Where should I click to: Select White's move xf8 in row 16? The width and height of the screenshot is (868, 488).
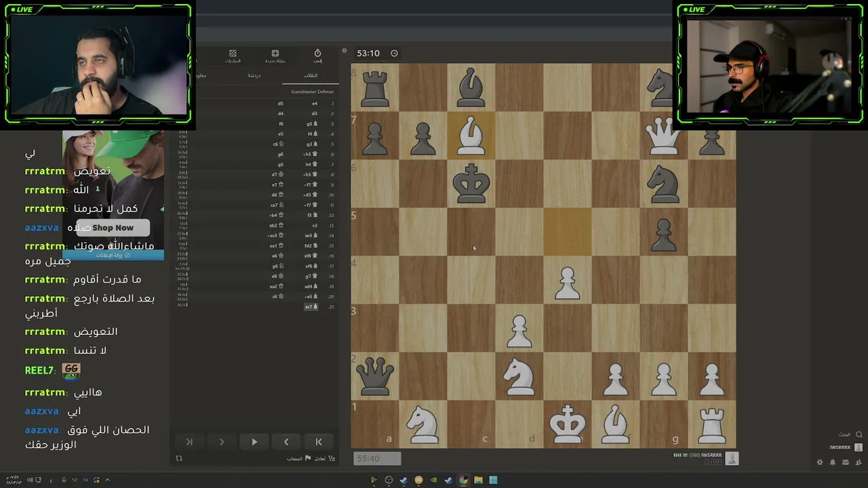tap(310, 256)
